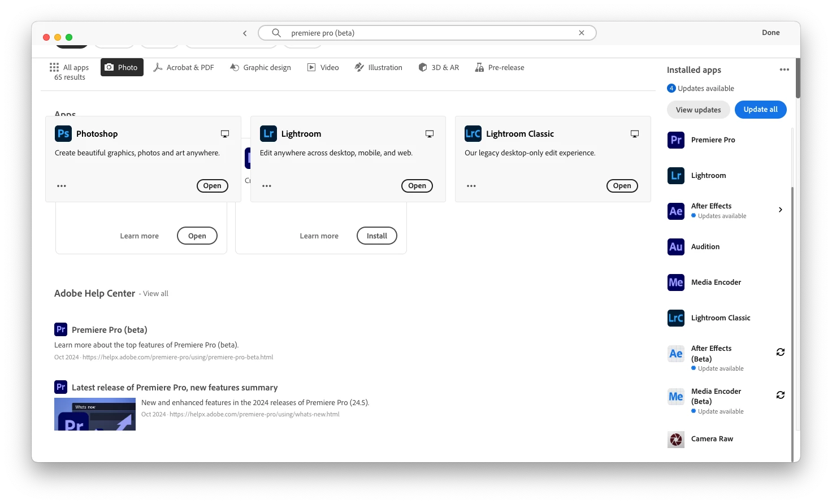
Task: Click Pr icon beside Latest release article
Action: tap(61, 387)
